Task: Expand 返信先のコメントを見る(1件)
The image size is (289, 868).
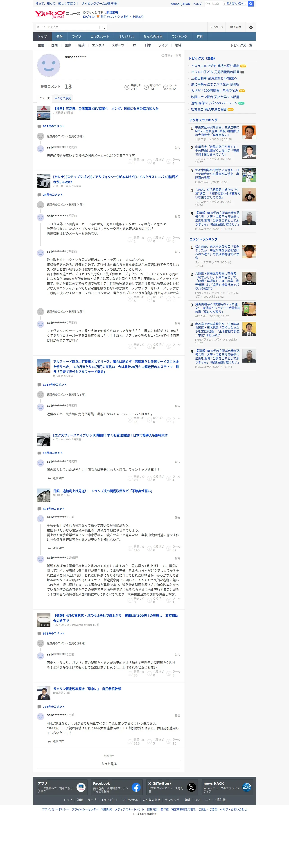Action: point(65,312)
